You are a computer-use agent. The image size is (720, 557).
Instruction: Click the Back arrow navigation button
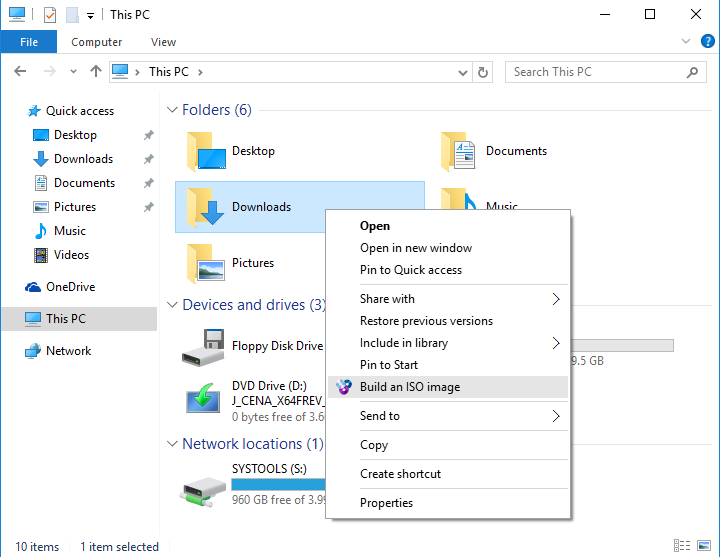click(x=21, y=72)
